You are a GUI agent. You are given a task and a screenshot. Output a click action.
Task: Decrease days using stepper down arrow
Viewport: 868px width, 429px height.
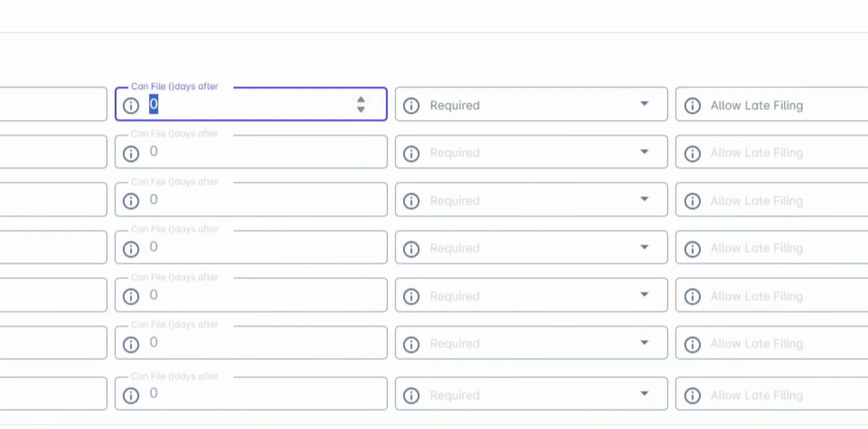point(361,109)
